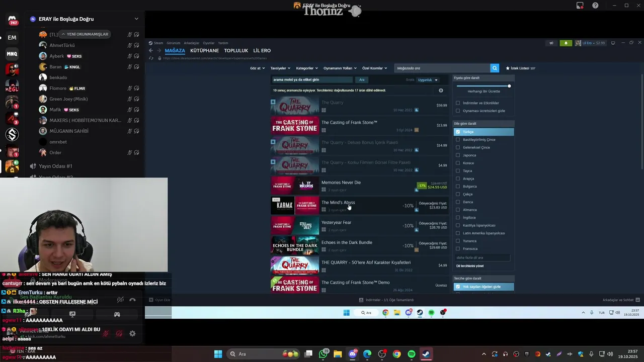644x362 pixels.
Task: Open the Arkadaşlar menu in Steam
Action: point(192,43)
